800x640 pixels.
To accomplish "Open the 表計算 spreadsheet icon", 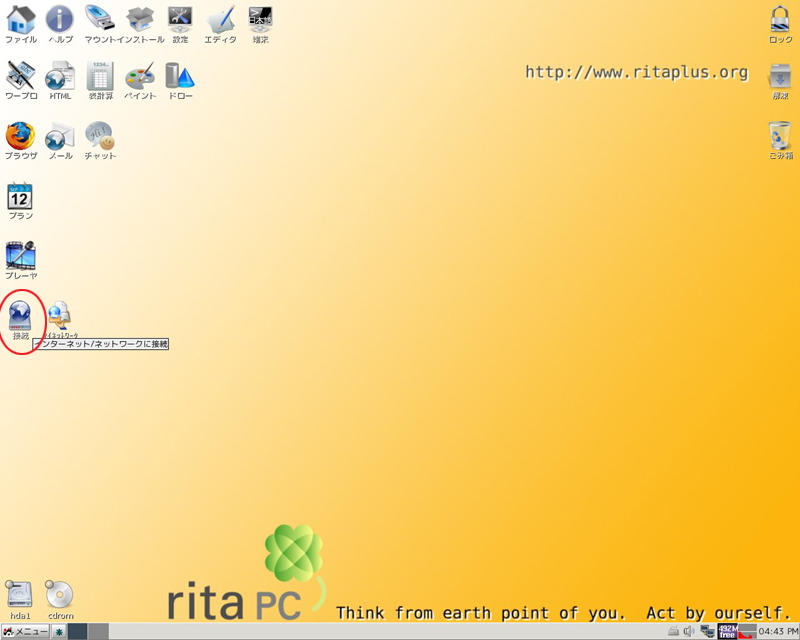I will (100, 77).
